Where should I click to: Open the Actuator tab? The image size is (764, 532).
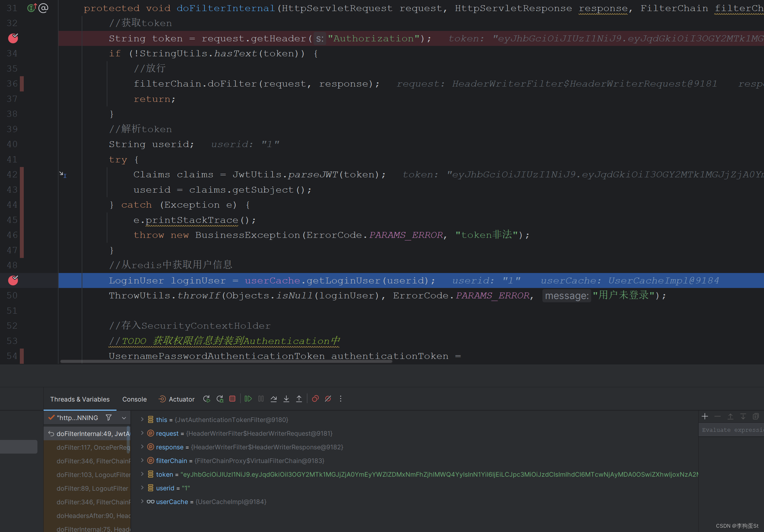(x=176, y=399)
